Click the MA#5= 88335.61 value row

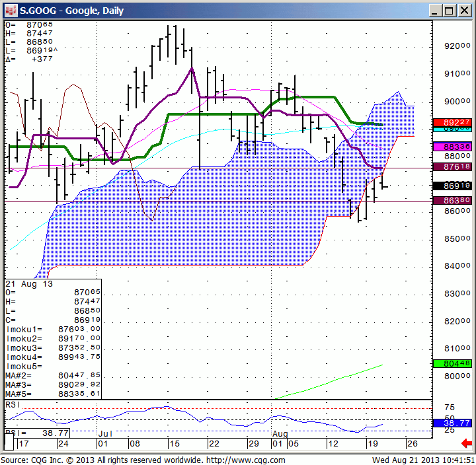[53, 394]
